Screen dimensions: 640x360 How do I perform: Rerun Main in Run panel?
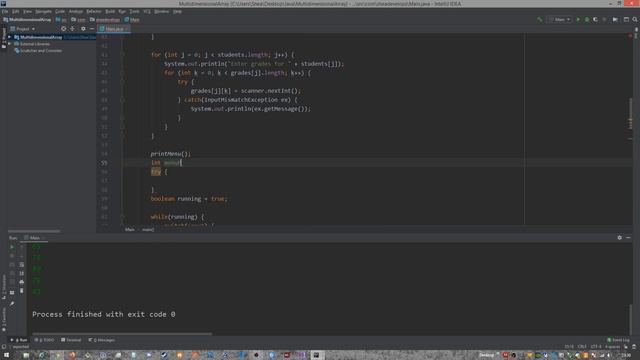coord(12,247)
